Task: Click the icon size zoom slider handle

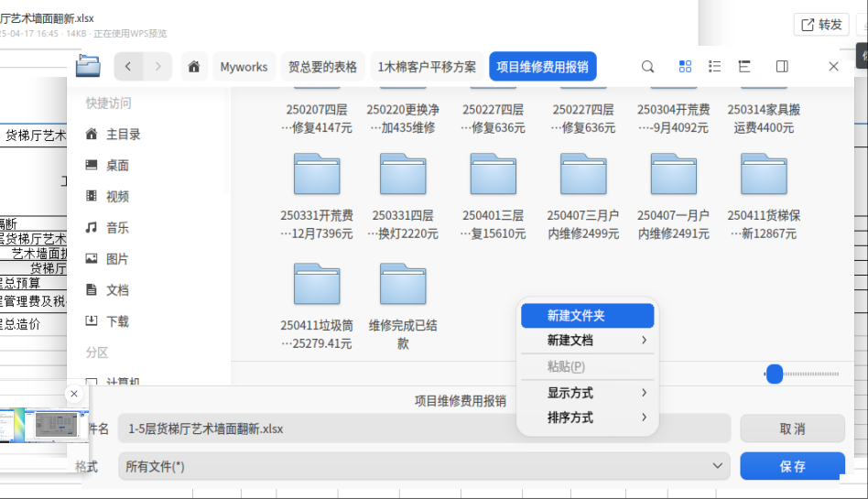Action: [775, 374]
